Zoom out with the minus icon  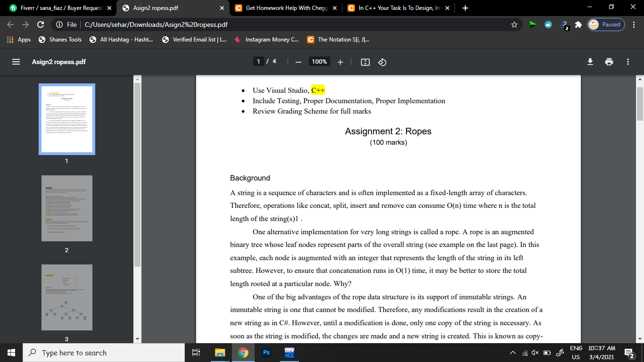(298, 62)
